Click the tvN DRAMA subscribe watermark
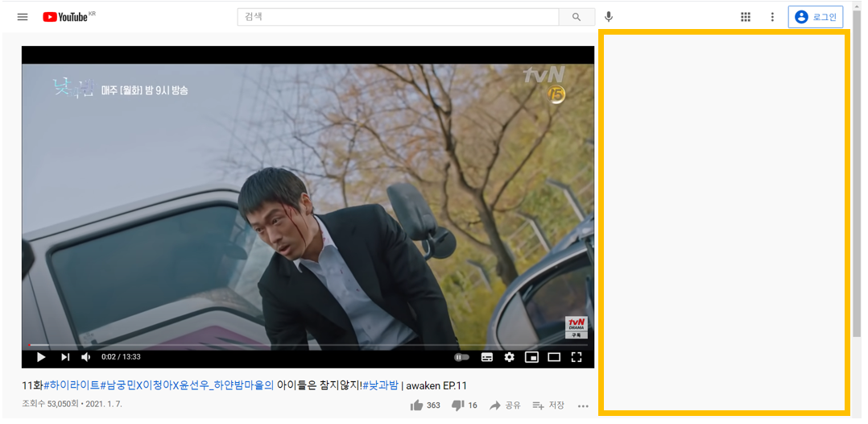 click(577, 327)
